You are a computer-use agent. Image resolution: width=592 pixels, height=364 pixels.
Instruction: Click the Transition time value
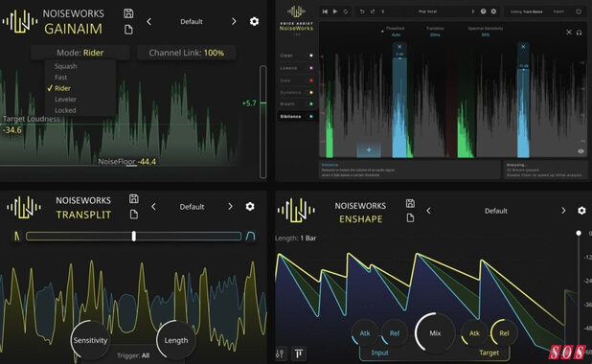(x=435, y=34)
